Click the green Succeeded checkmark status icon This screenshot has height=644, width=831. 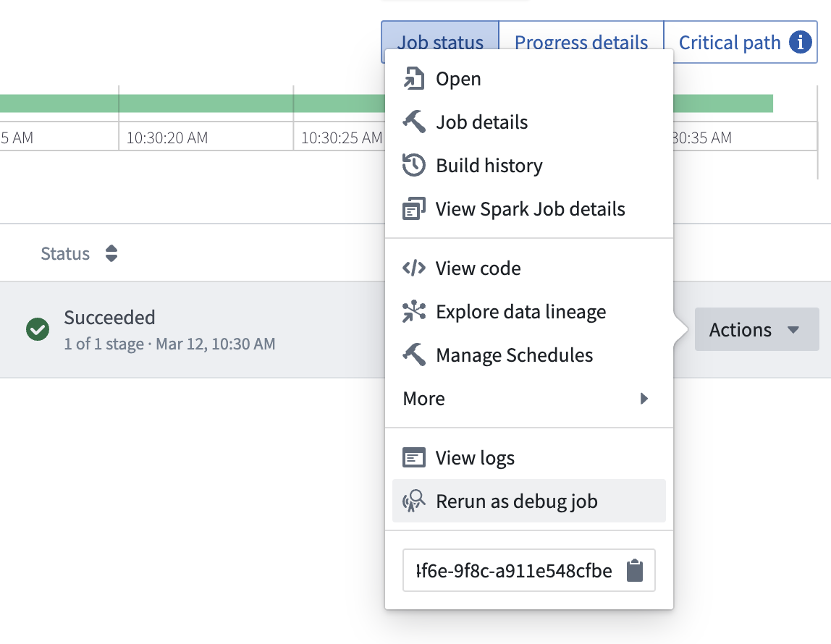[x=38, y=329]
